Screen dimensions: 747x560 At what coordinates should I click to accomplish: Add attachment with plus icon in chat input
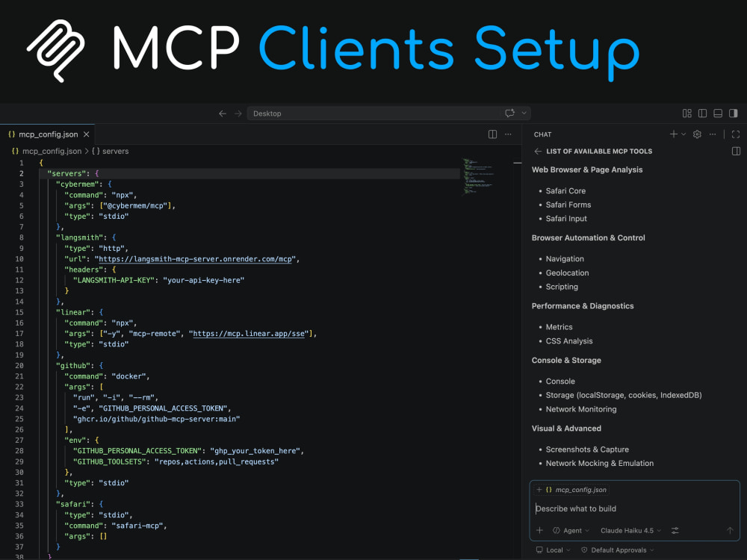point(539,530)
